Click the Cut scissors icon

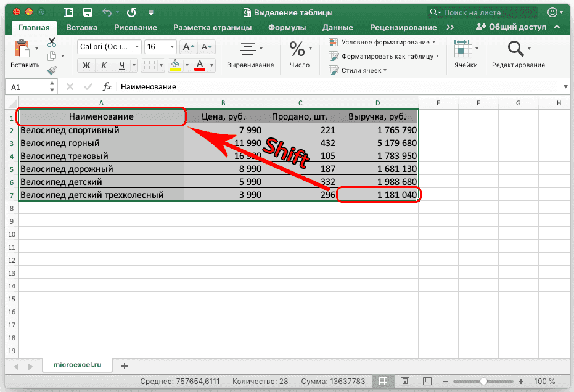(52, 43)
